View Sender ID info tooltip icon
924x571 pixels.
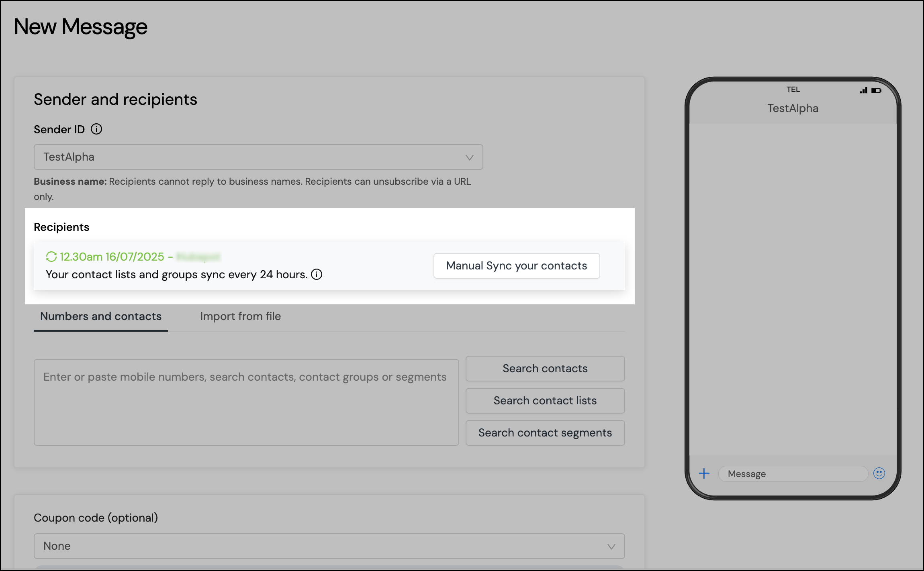(96, 129)
